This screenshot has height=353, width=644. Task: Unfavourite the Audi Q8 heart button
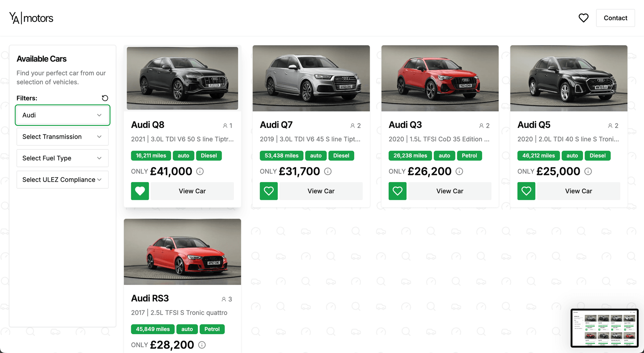coord(140,191)
